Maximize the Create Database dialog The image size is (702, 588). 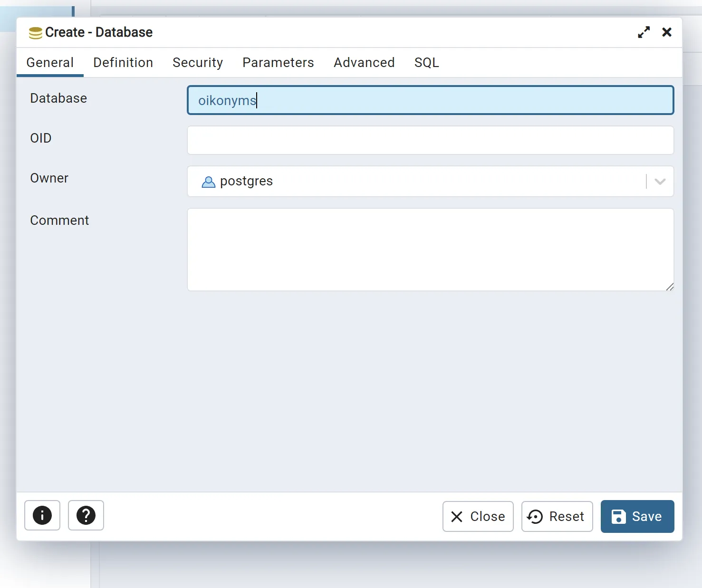644,32
